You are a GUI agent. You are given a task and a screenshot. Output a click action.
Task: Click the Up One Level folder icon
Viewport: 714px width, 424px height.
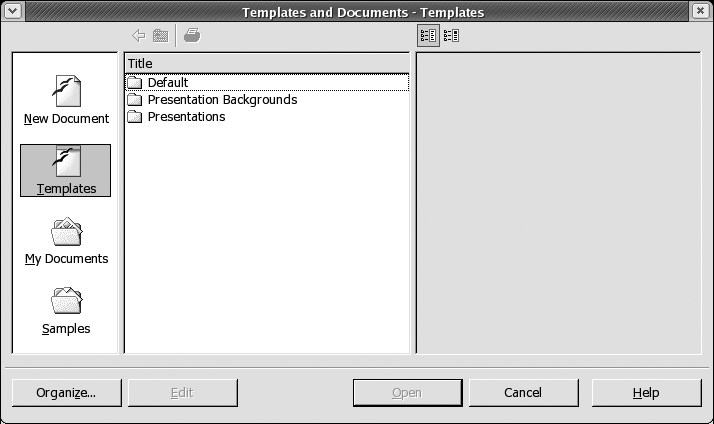click(x=160, y=36)
